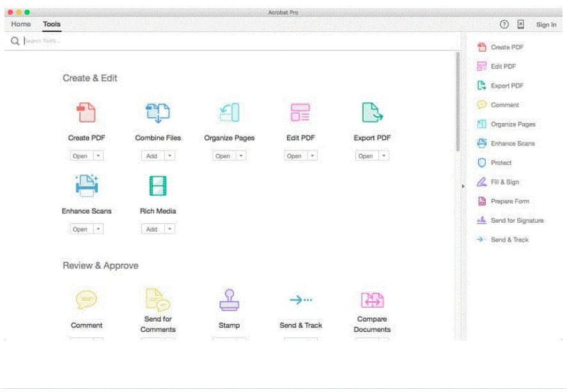Switch to the Tools tab

(x=52, y=24)
